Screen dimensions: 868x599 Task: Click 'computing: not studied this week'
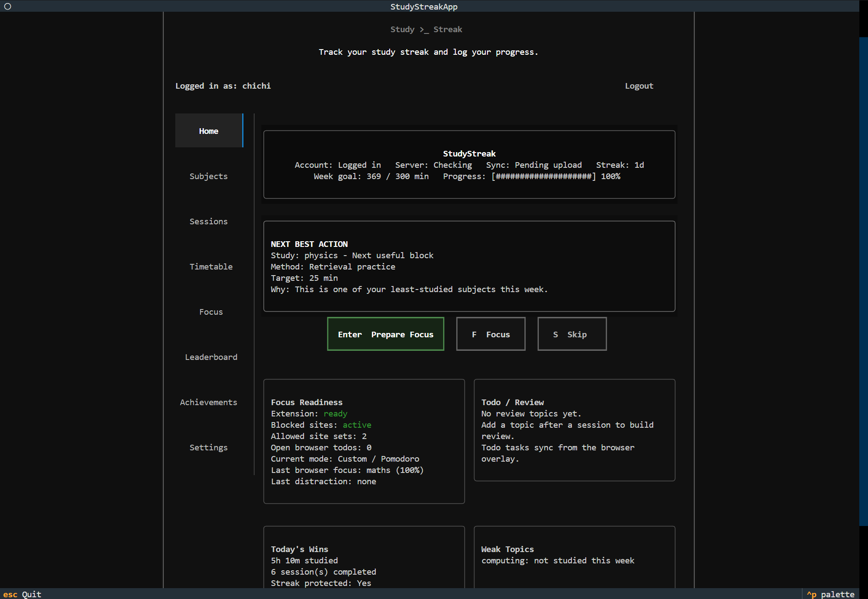point(558,560)
